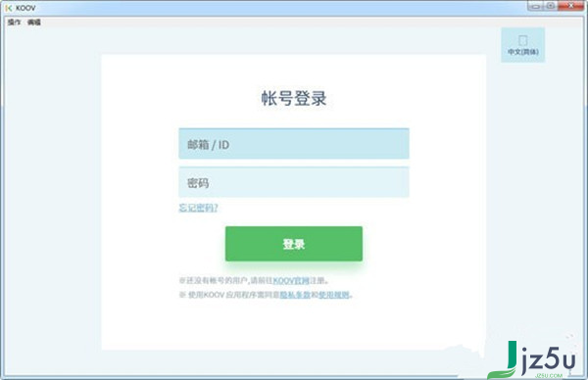
Task: Open the 操作 menu
Action: [15, 23]
